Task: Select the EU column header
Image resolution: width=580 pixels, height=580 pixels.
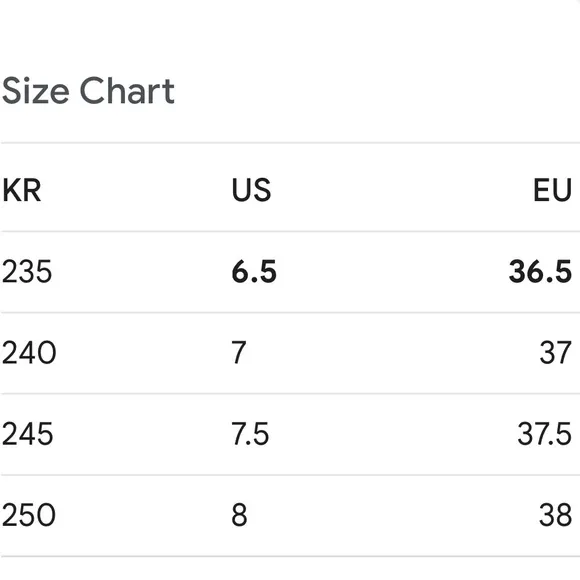Action: coord(552,190)
